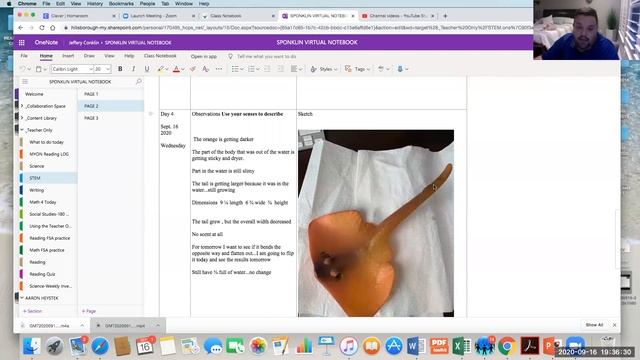Screen dimensions: 640x360
Task: Open the What to do today section
Action: 46,142
